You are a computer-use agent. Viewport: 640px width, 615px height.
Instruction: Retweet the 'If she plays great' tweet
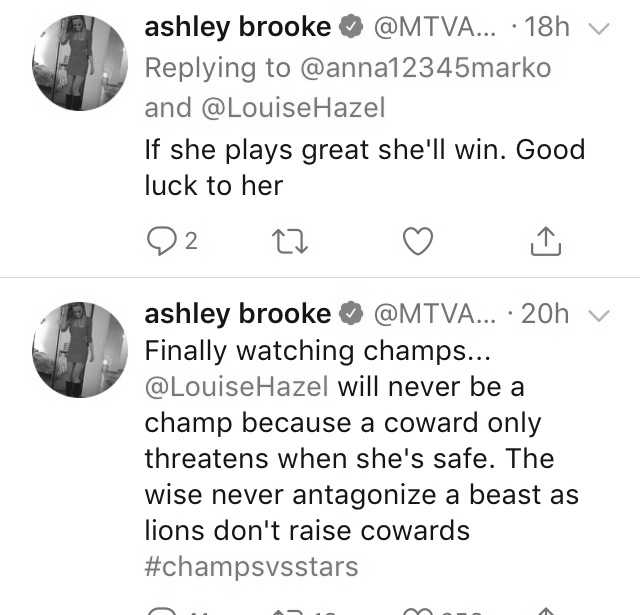290,242
